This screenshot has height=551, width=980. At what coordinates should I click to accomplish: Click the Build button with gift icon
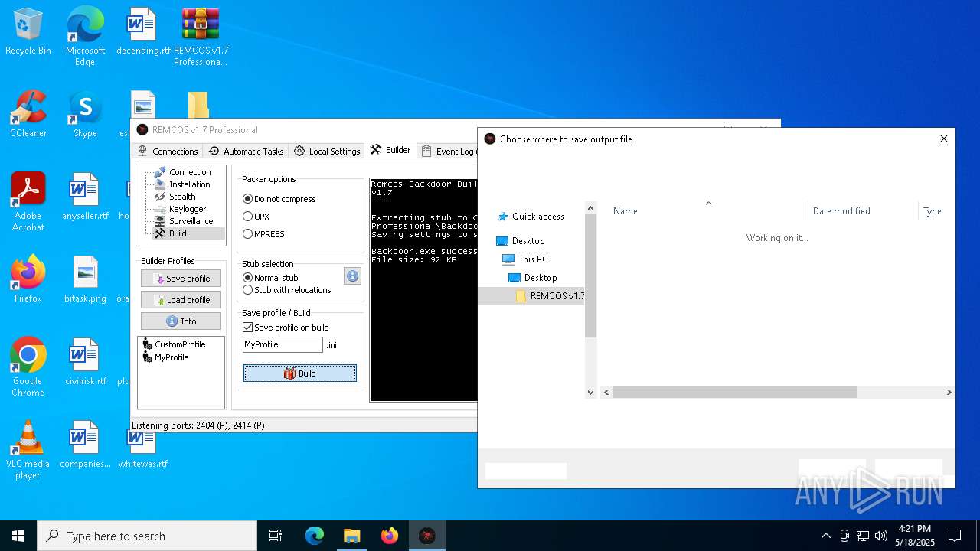click(x=300, y=373)
